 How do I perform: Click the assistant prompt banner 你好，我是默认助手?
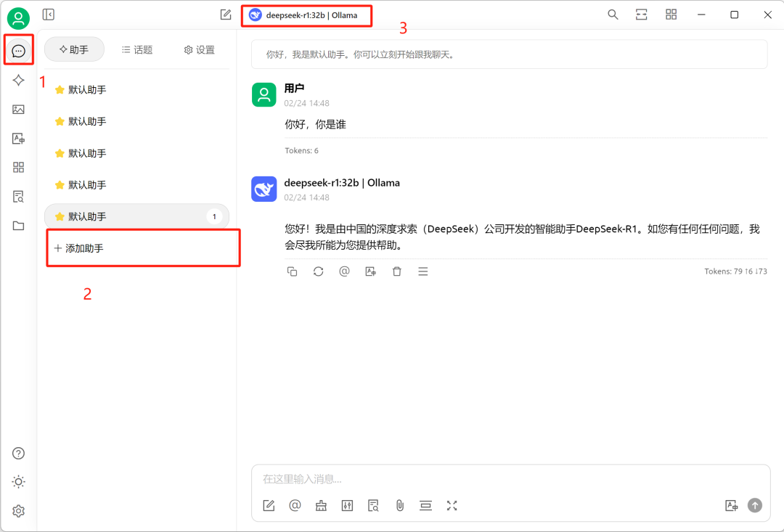click(509, 54)
